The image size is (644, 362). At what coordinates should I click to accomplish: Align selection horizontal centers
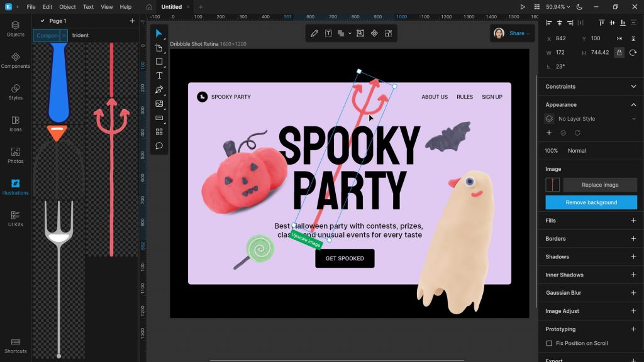pos(559,23)
